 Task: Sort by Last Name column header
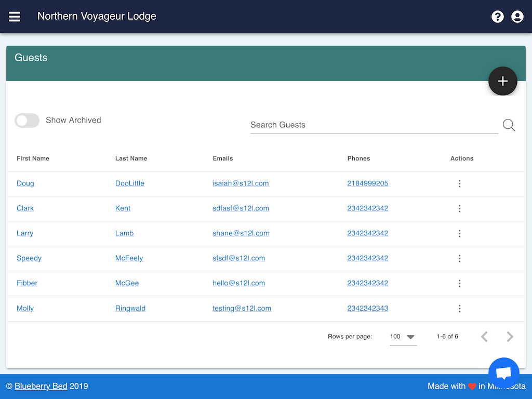131,158
